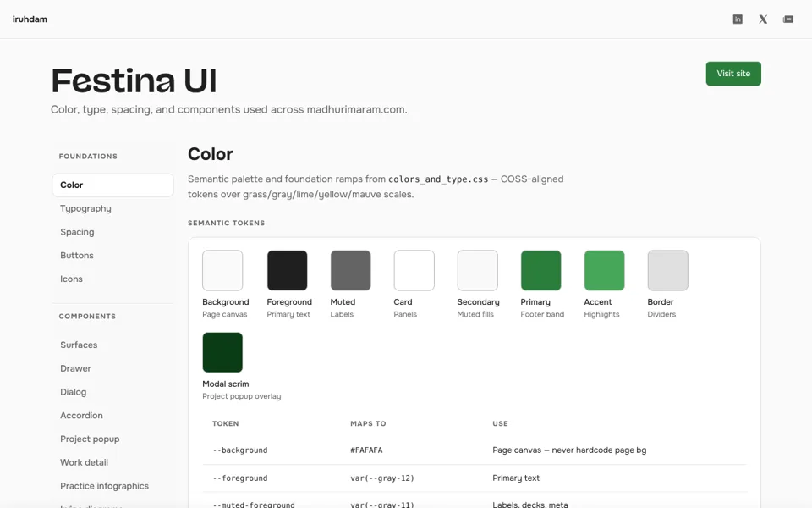The width and height of the screenshot is (812, 508).
Task: Click the COMPONENTS sidebar heading
Action: (87, 316)
